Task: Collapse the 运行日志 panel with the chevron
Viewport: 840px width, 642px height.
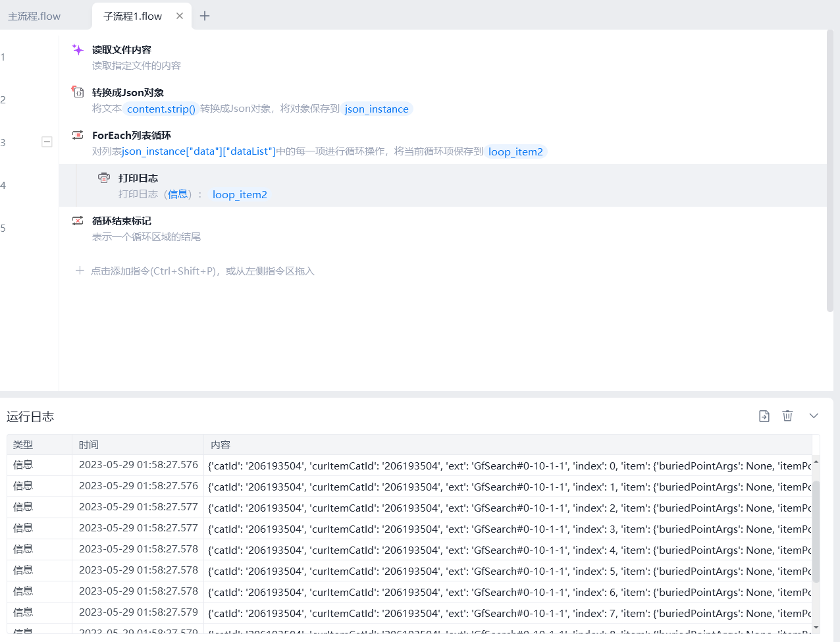Action: [814, 416]
